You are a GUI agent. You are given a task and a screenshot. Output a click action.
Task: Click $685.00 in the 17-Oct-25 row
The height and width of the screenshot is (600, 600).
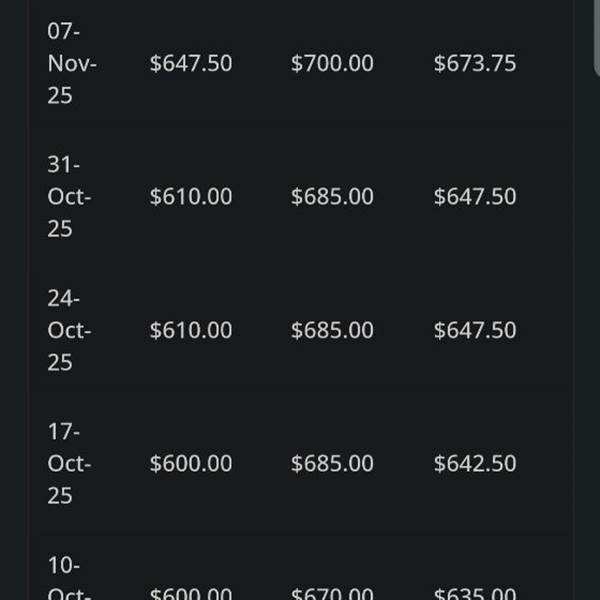pos(332,464)
